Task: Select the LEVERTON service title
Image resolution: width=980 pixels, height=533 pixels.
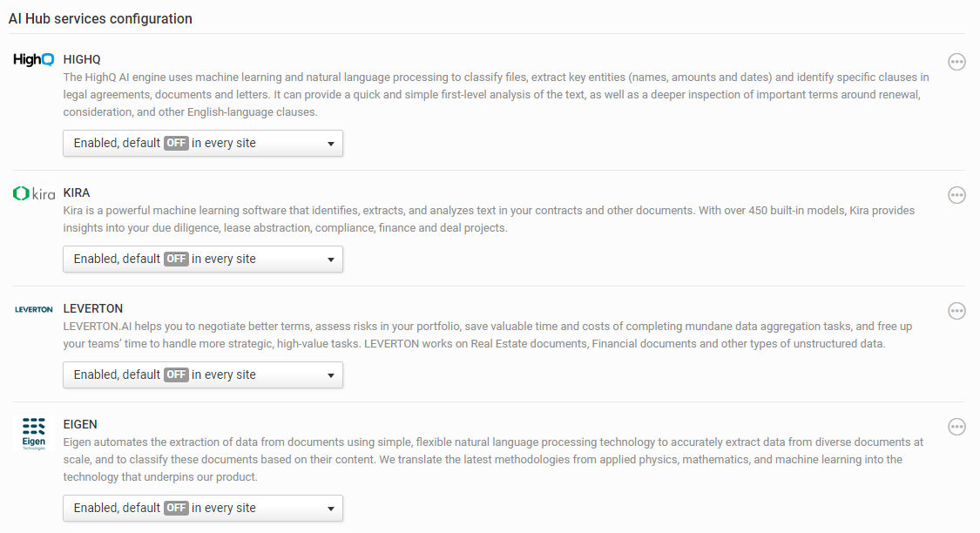Action: tap(93, 308)
